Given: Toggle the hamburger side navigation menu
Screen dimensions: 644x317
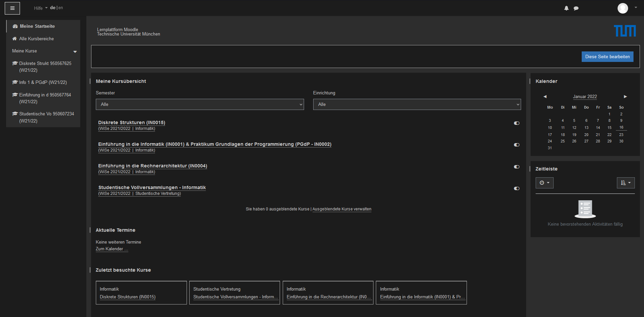Looking at the screenshot, I should [12, 8].
